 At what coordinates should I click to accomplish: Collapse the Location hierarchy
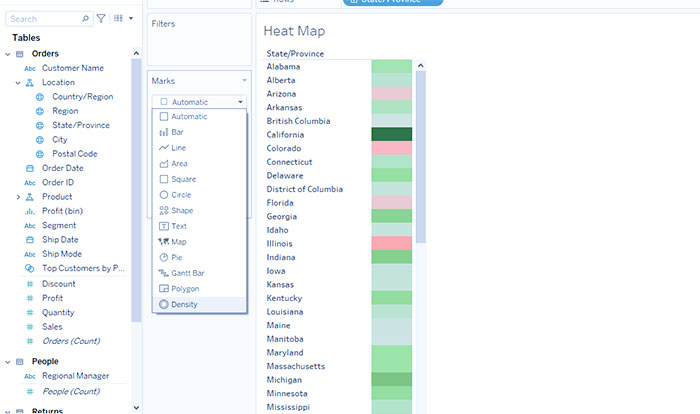click(18, 83)
